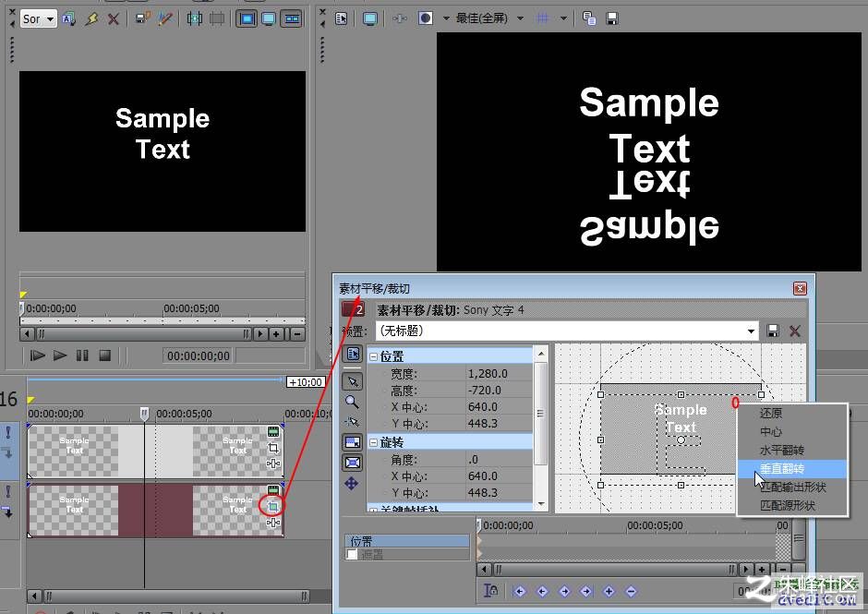Click the main timeline playhead marker
The height and width of the screenshot is (614, 868).
coord(144,413)
